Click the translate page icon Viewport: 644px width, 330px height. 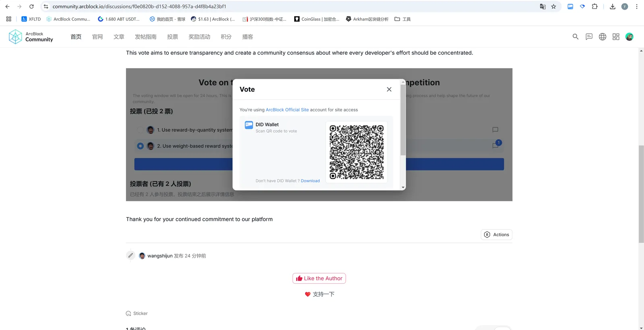click(543, 6)
